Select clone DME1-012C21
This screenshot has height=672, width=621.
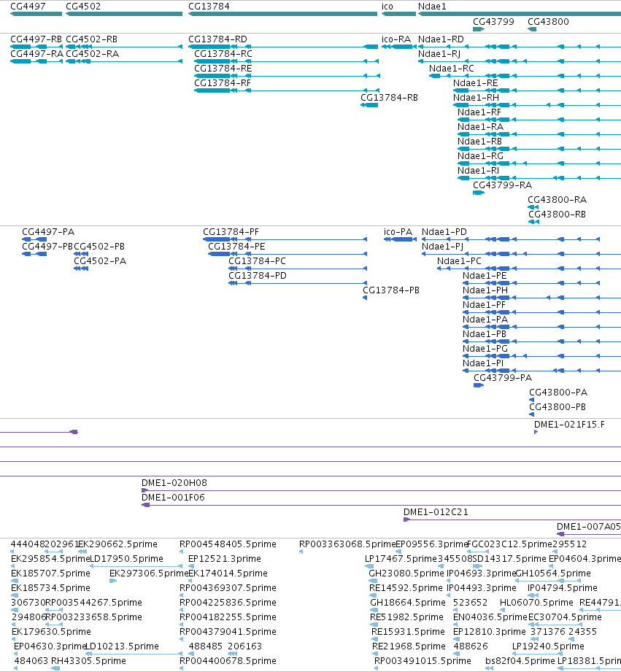point(436,512)
